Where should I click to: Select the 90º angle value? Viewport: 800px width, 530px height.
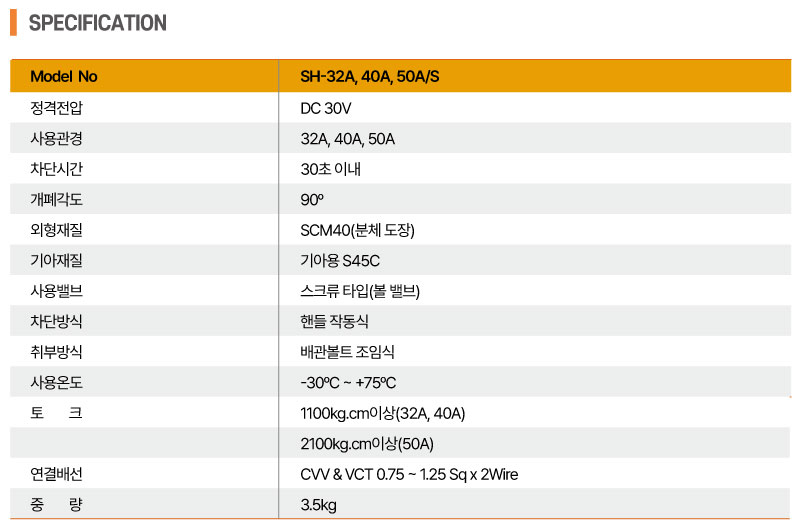[x=312, y=200]
